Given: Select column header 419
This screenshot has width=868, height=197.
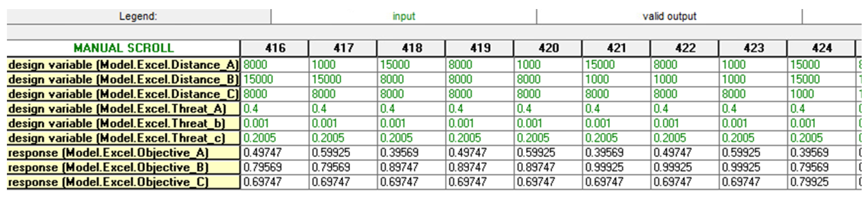Looking at the screenshot, I should (480, 48).
